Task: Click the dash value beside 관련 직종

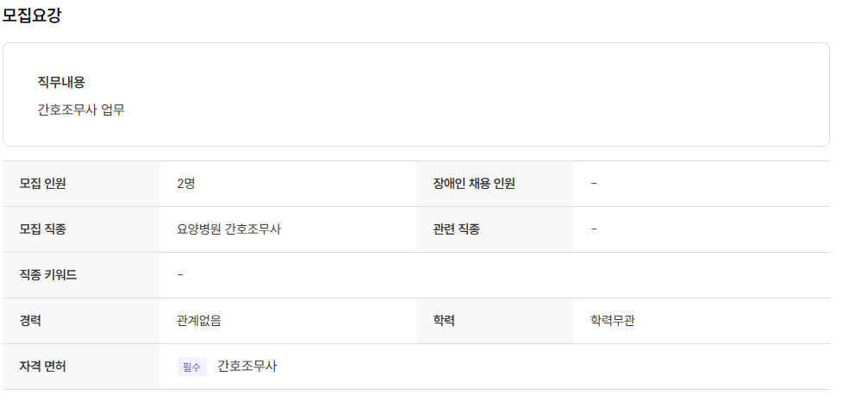Action: tap(595, 229)
